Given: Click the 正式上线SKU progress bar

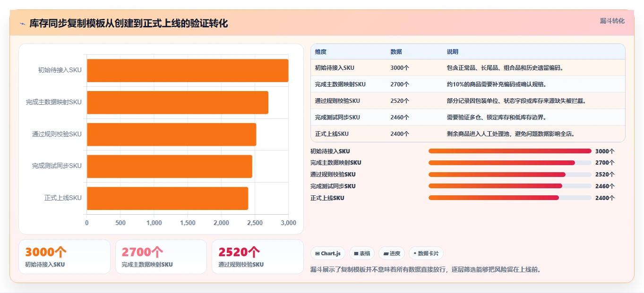Looking at the screenshot, I should 510,198.
